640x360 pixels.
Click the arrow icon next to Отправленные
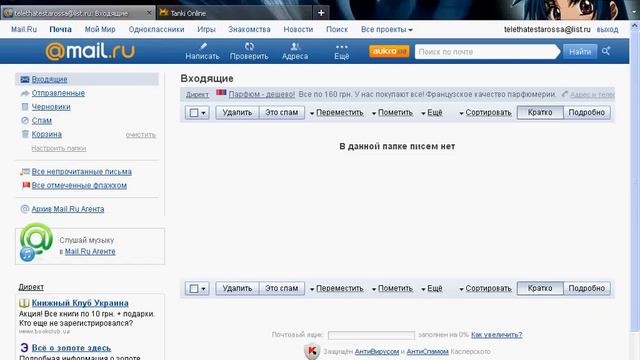(25, 93)
